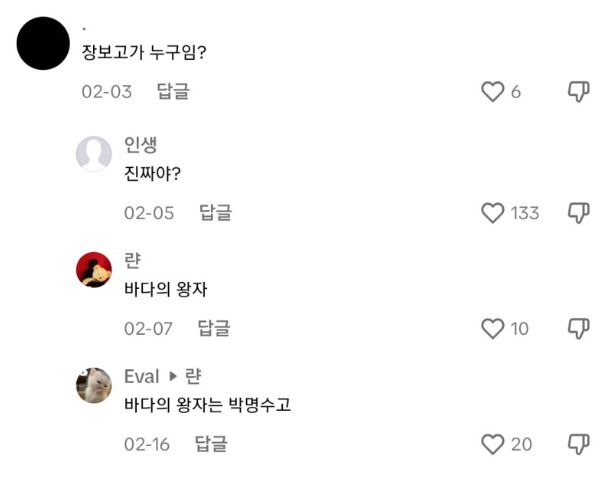The width and height of the screenshot is (612, 490).
Task: Open 랸's red profile picture
Action: pos(94,270)
